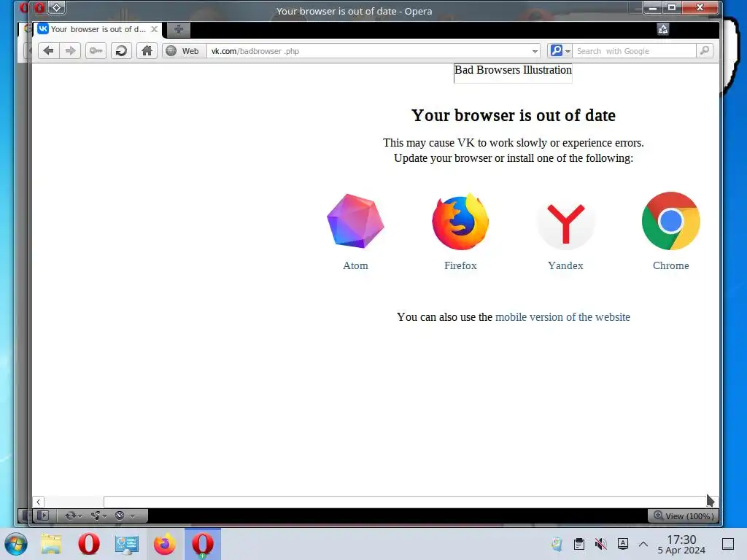
Task: Follow 'mobile version of the website' link
Action: click(x=562, y=317)
